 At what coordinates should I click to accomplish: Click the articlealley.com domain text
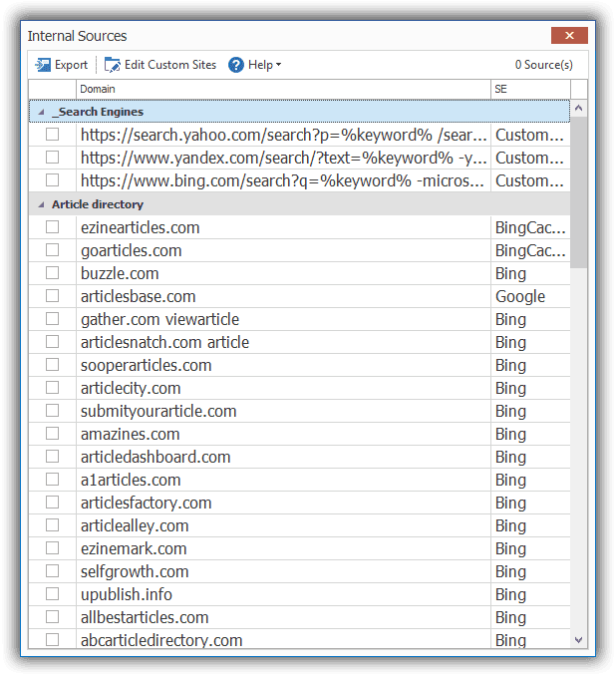135,525
